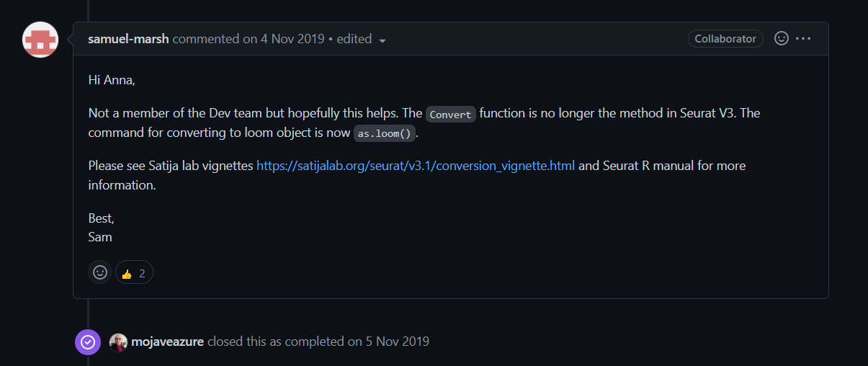This screenshot has height=366, width=868.
Task: Open mojaveazure's small avatar
Action: point(118,342)
